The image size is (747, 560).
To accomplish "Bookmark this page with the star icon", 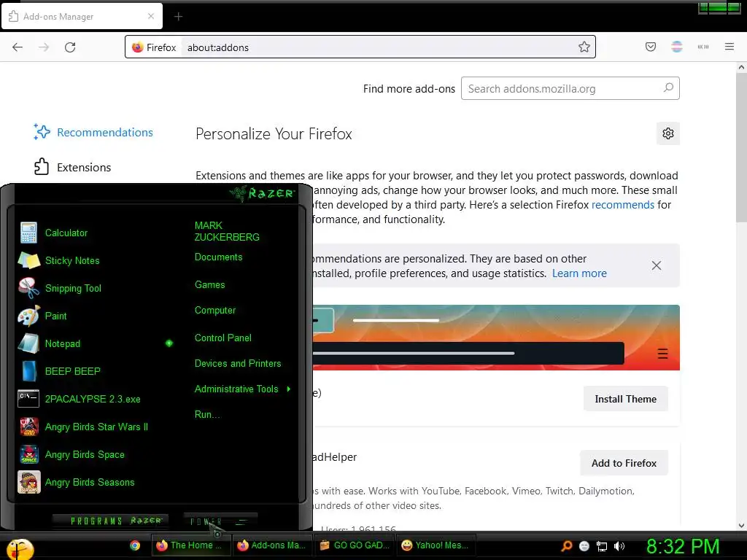I will click(584, 47).
